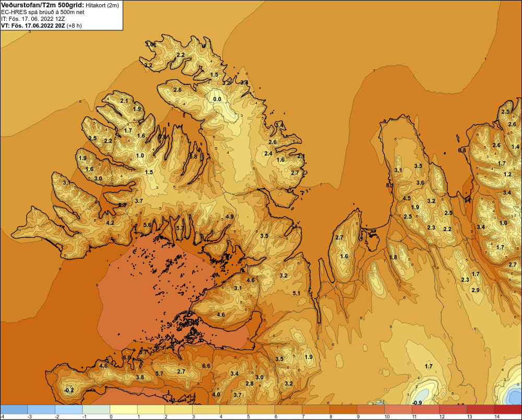Click the '4.9' temperature value
Image resolution: width=522 pixels, height=420 pixels.
229,217
